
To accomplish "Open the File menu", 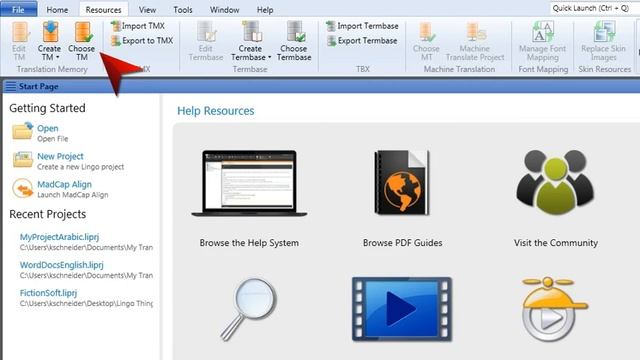I will [18, 9].
